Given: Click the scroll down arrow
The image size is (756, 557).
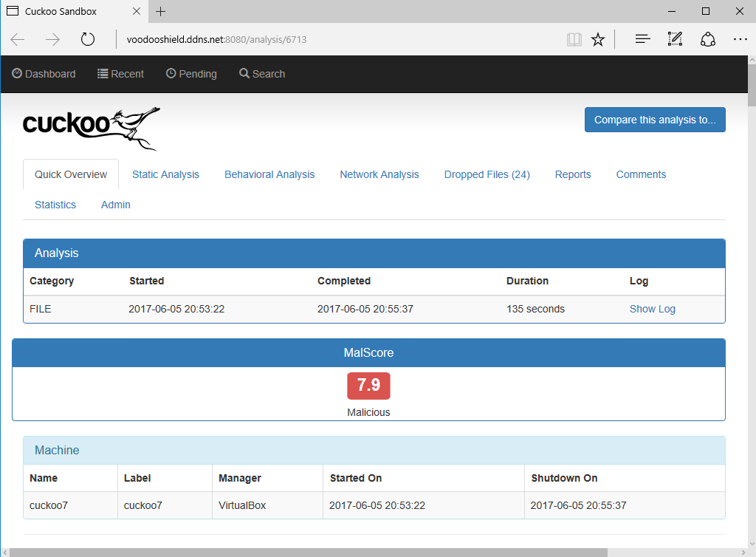Looking at the screenshot, I should [752, 544].
